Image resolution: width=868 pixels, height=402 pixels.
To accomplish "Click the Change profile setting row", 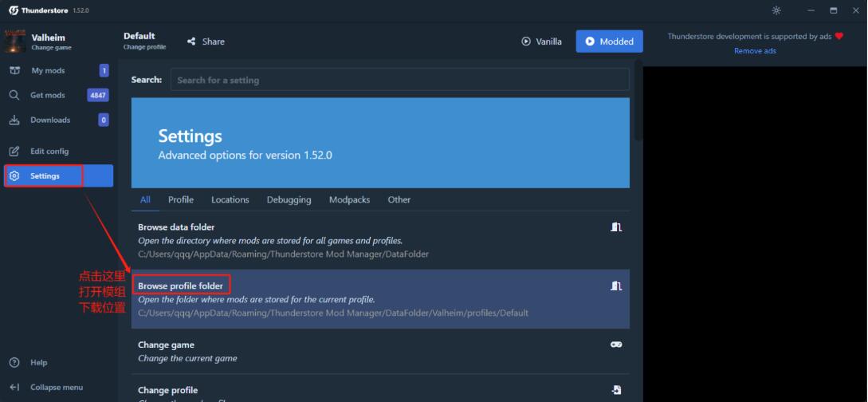I will (x=380, y=388).
